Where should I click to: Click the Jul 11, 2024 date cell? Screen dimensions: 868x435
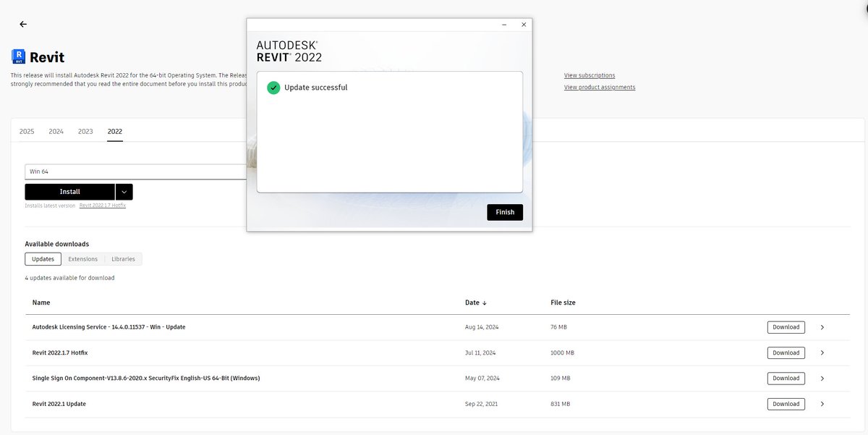point(480,353)
